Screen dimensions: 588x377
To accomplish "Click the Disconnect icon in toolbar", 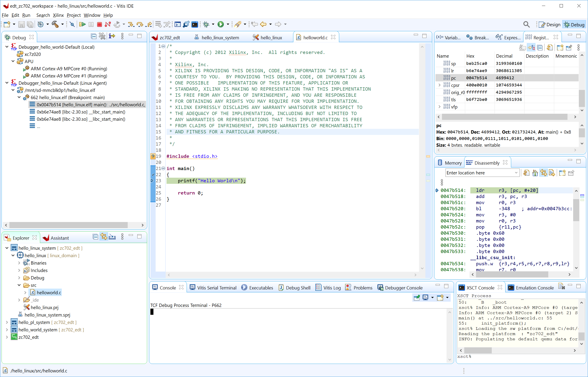I will tap(108, 24).
